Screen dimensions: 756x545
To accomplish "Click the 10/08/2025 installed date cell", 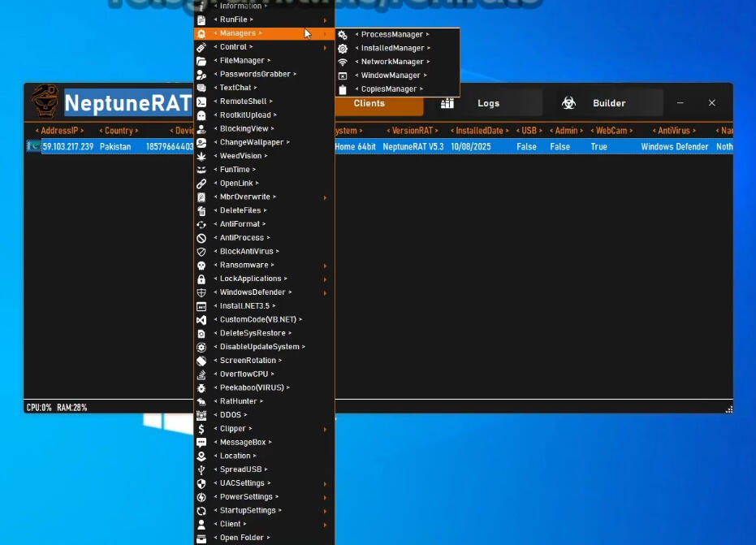I will (x=471, y=147).
